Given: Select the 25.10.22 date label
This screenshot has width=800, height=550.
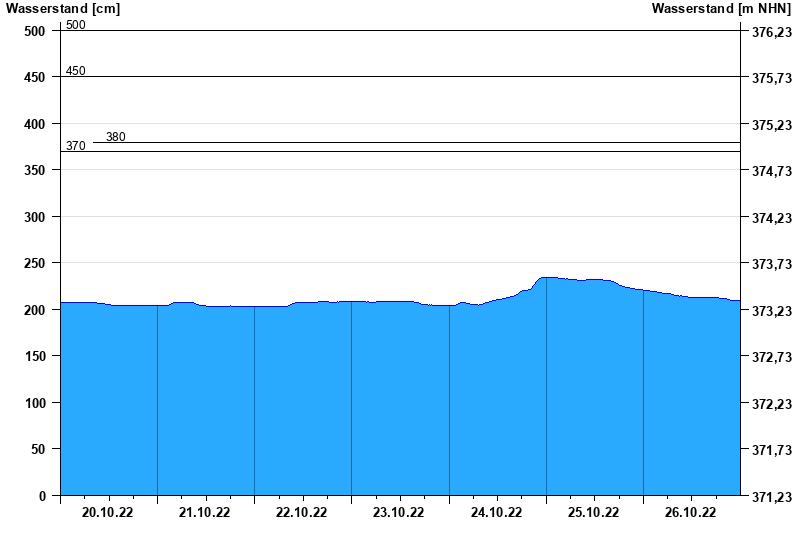Looking at the screenshot, I should click(593, 513).
